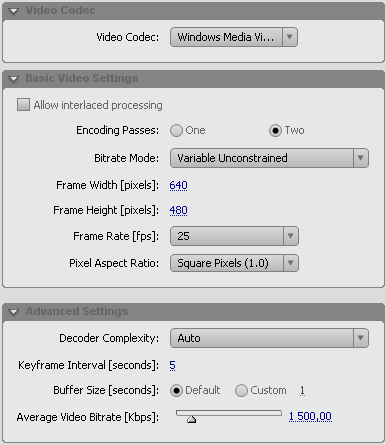Open the Decoder Complexity dropdown
The image size is (386, 445).
(x=269, y=338)
